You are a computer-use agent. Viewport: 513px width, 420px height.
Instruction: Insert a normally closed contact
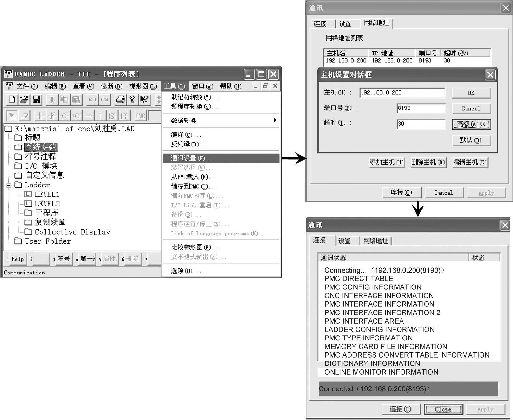tap(52, 116)
